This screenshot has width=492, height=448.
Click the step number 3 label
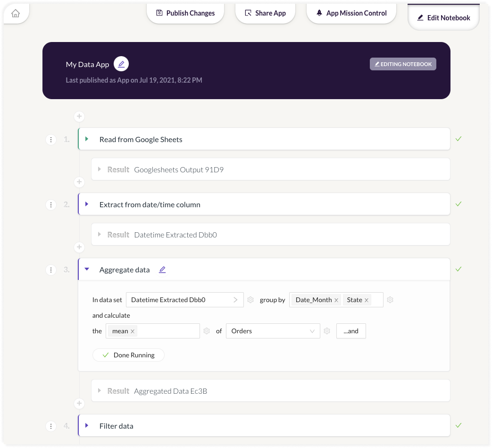pos(67,270)
